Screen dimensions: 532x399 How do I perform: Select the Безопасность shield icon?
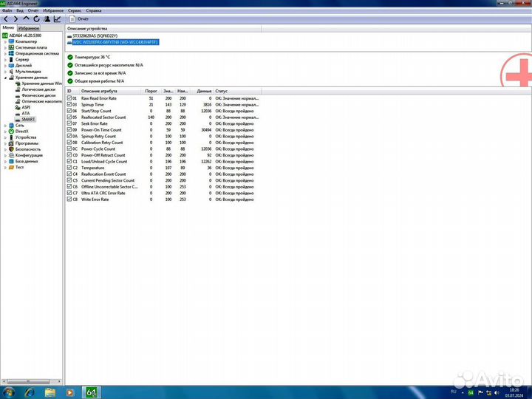tap(11, 149)
